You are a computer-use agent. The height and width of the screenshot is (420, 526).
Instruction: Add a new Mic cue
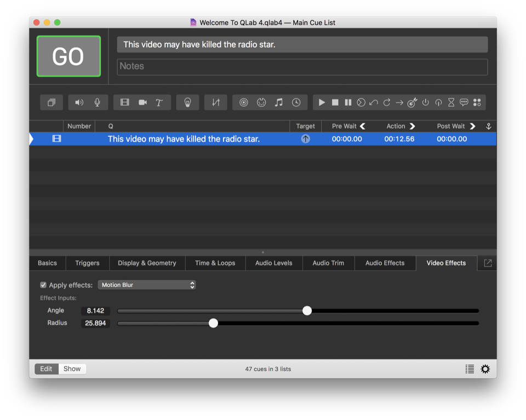tap(97, 102)
